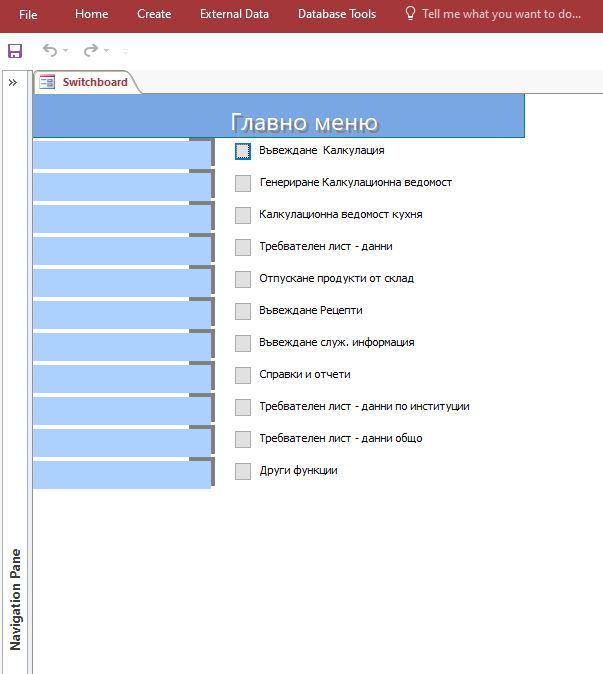Click the Отпускане продукти от склад label
This screenshot has height=674, width=603.
tap(336, 278)
